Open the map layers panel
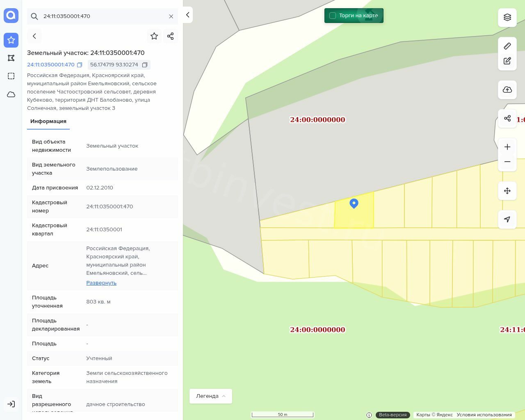The image size is (525, 420). [507, 17]
